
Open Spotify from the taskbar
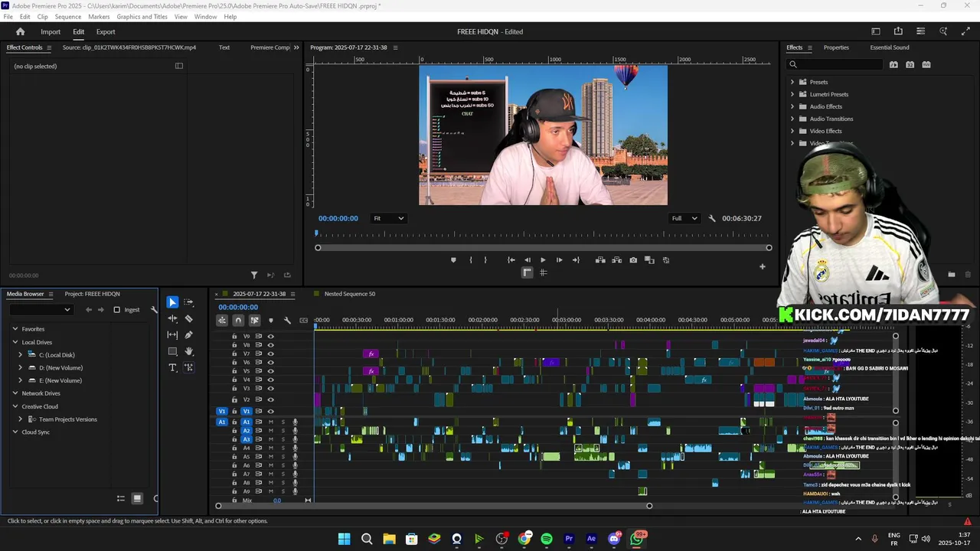[546, 539]
